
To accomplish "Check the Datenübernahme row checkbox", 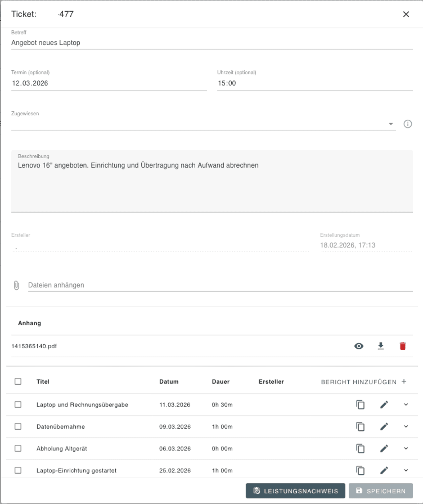I will click(x=18, y=427).
